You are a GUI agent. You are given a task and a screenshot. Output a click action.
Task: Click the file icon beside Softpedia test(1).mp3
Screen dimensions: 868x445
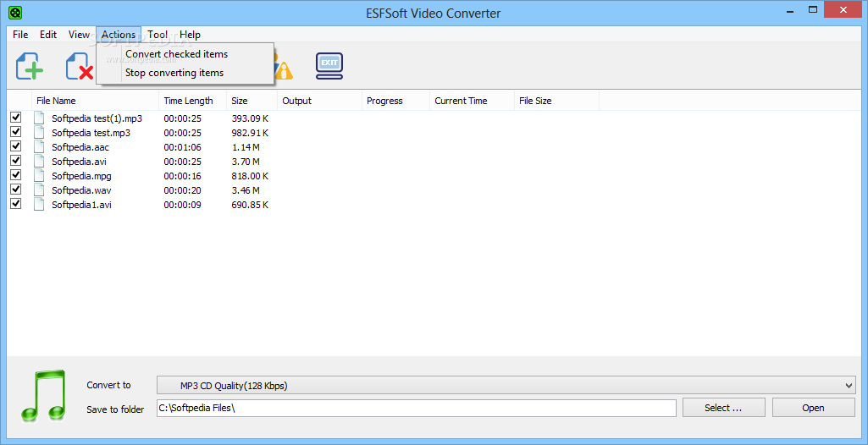click(39, 118)
